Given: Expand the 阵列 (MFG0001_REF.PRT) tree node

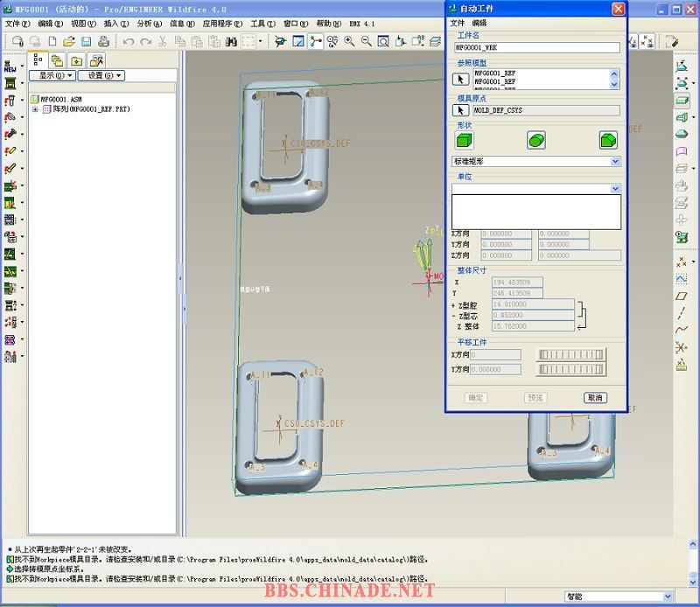Looking at the screenshot, I should click(x=35, y=109).
